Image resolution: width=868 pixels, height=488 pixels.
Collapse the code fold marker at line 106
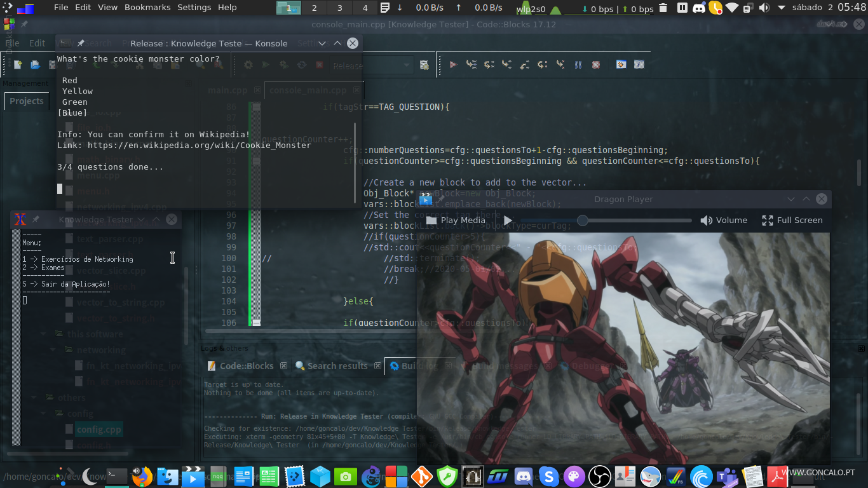point(256,323)
